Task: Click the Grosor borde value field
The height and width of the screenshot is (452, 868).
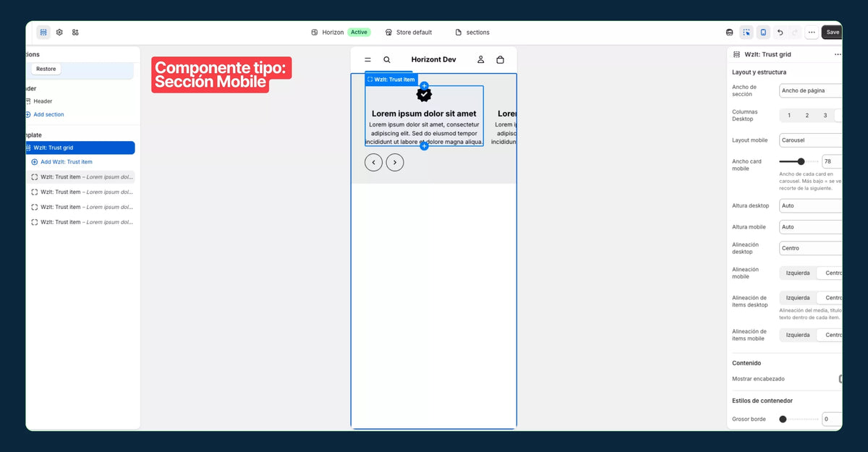Action: click(832, 419)
